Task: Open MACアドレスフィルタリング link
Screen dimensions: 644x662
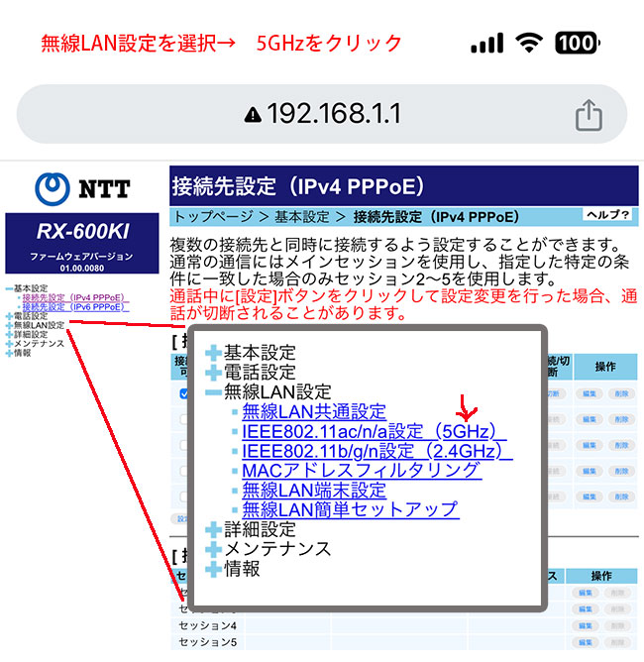Action: tap(362, 471)
